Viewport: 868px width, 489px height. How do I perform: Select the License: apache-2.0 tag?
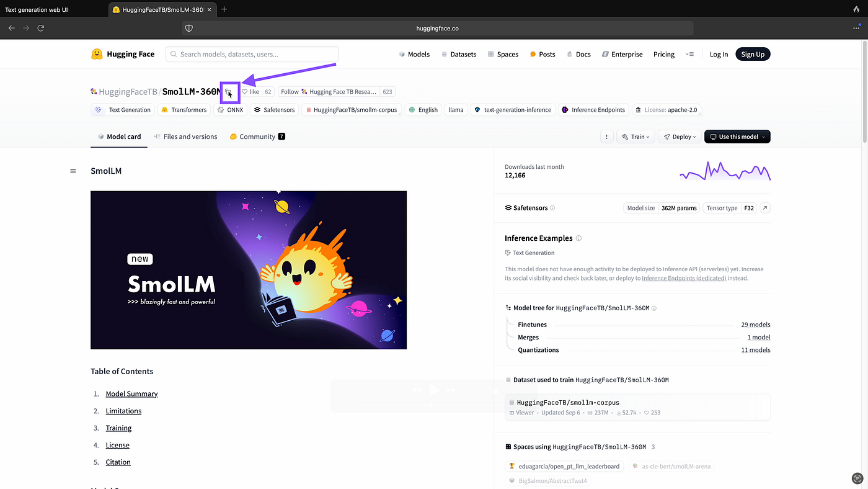point(667,110)
